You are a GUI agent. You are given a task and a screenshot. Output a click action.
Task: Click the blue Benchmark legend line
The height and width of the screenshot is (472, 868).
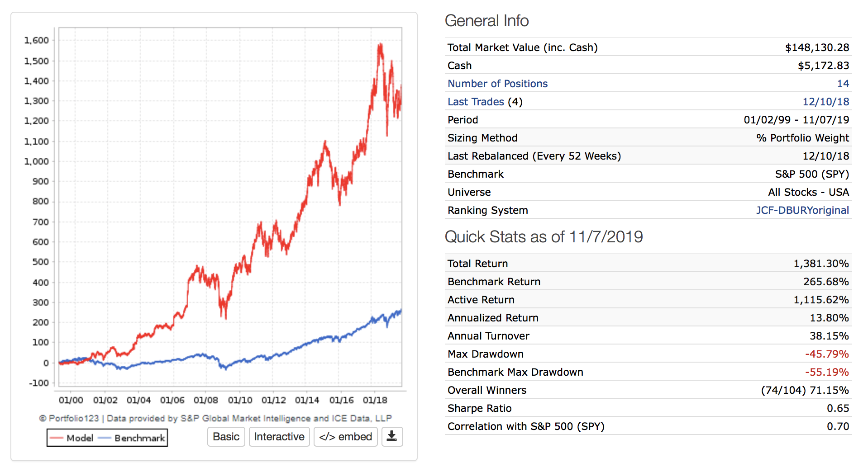[105, 438]
